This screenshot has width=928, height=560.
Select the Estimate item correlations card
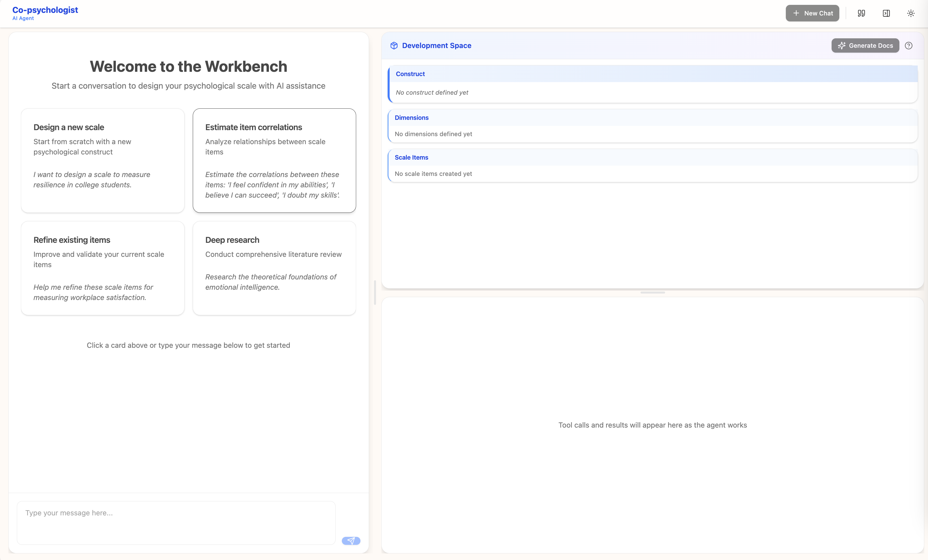point(274,160)
